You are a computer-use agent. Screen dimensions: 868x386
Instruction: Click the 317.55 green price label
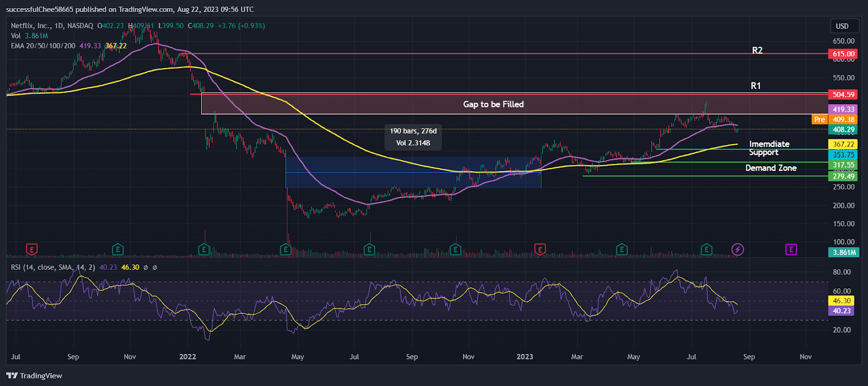coord(844,165)
